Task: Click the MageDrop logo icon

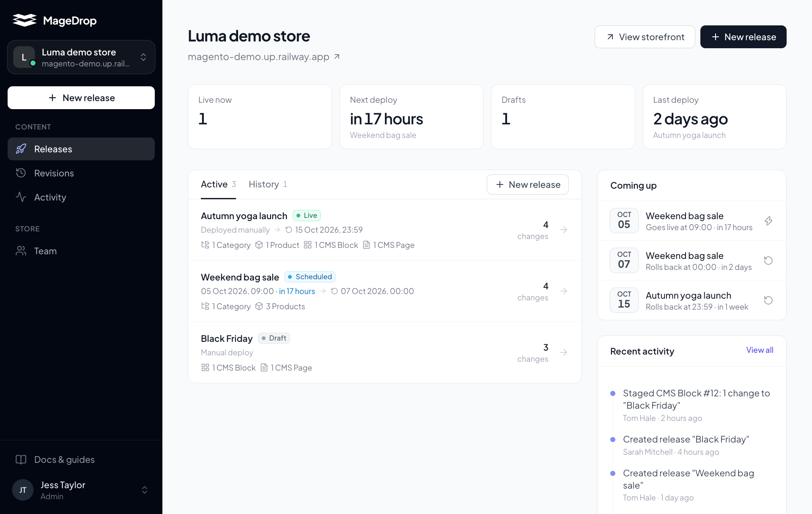Action: [25, 20]
